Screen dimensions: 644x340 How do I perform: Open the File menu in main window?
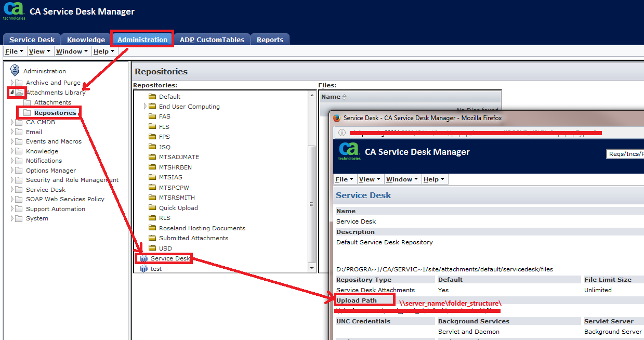[x=15, y=51]
